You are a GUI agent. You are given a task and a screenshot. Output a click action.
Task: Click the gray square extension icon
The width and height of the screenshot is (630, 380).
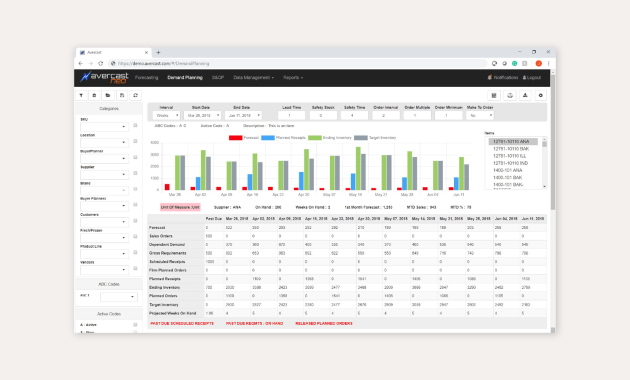pyautogui.click(x=525, y=63)
